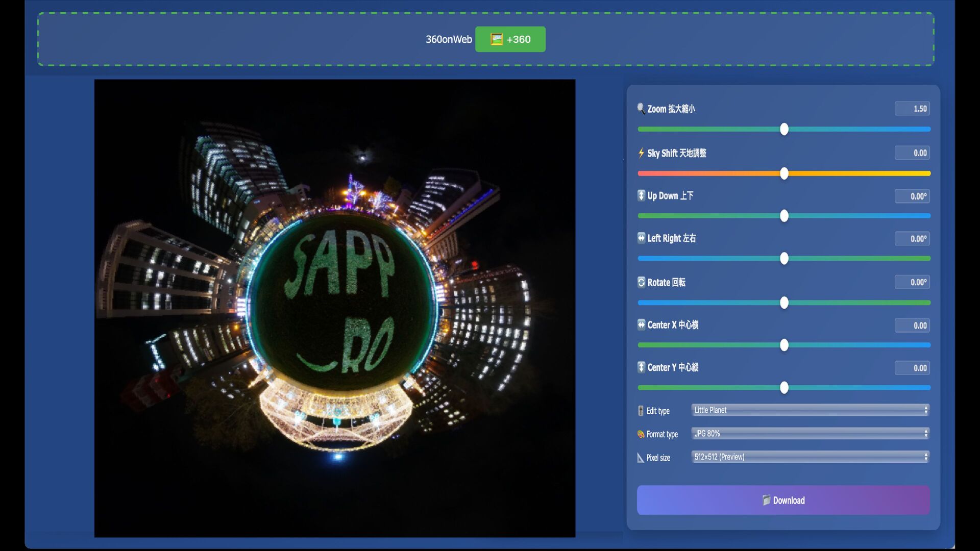The height and width of the screenshot is (551, 980).
Task: Open the Edit type dropdown showing Little Planet
Action: pyautogui.click(x=810, y=410)
